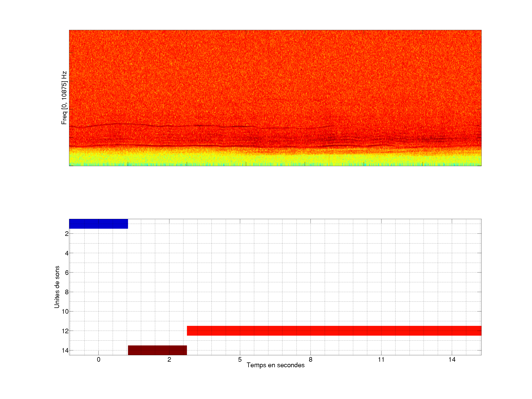
Task: Click x-axis tick label 14 at bottom right
Action: pyautogui.click(x=452, y=359)
